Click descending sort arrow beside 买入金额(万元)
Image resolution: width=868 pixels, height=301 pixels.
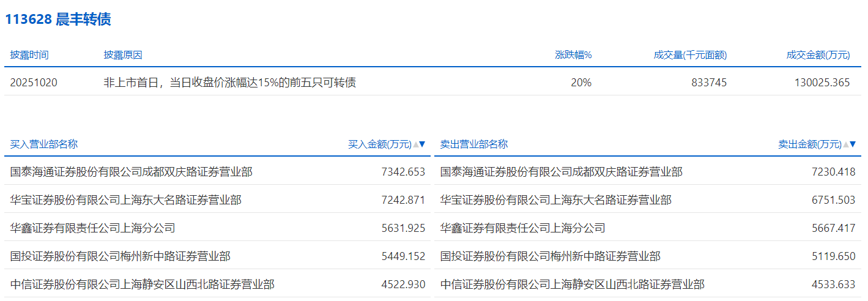click(422, 145)
